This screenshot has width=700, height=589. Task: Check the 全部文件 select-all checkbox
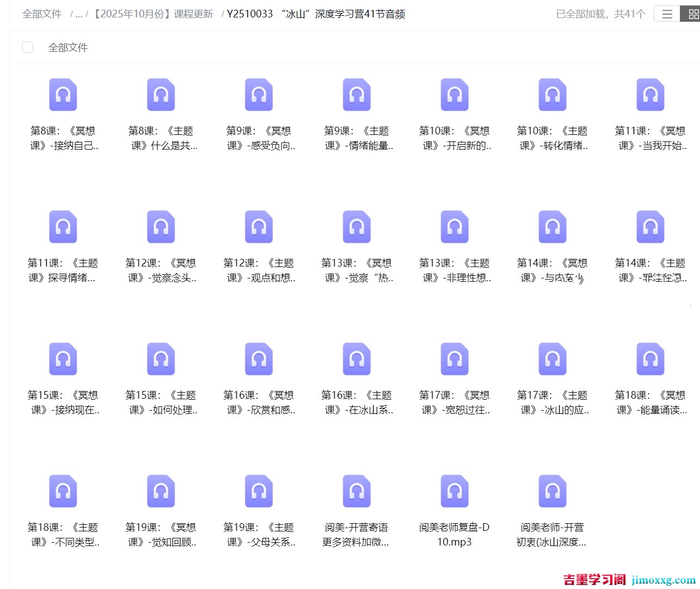click(x=27, y=47)
